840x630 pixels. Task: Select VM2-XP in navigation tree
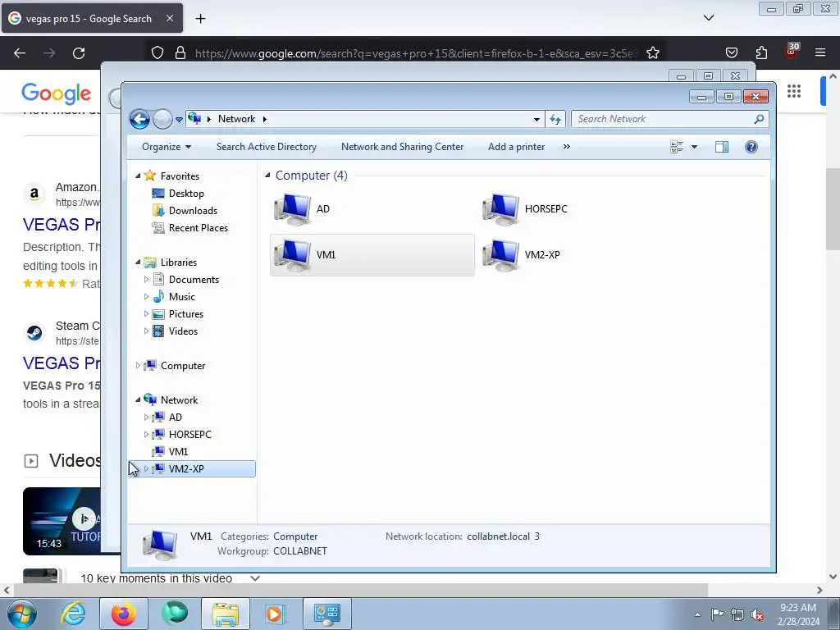[186, 468]
